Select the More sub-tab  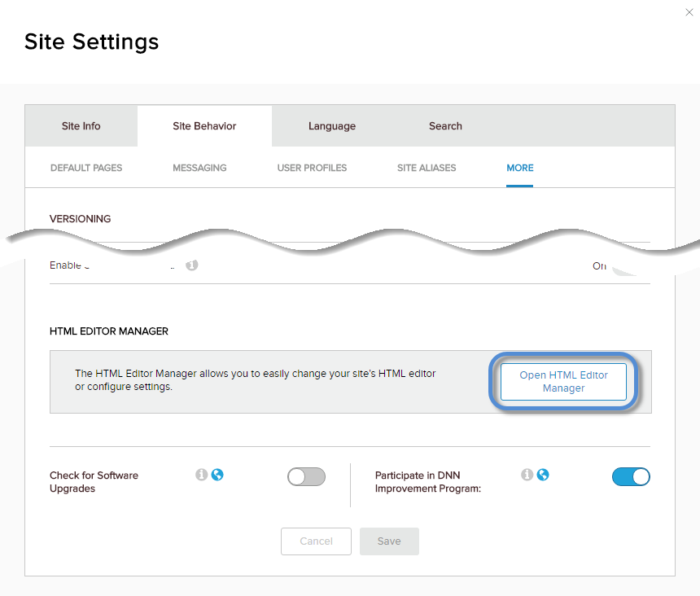(519, 168)
